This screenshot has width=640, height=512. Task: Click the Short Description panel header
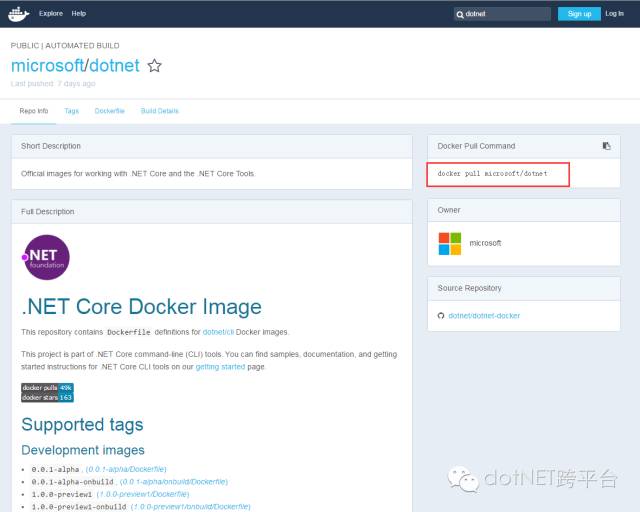[212, 146]
